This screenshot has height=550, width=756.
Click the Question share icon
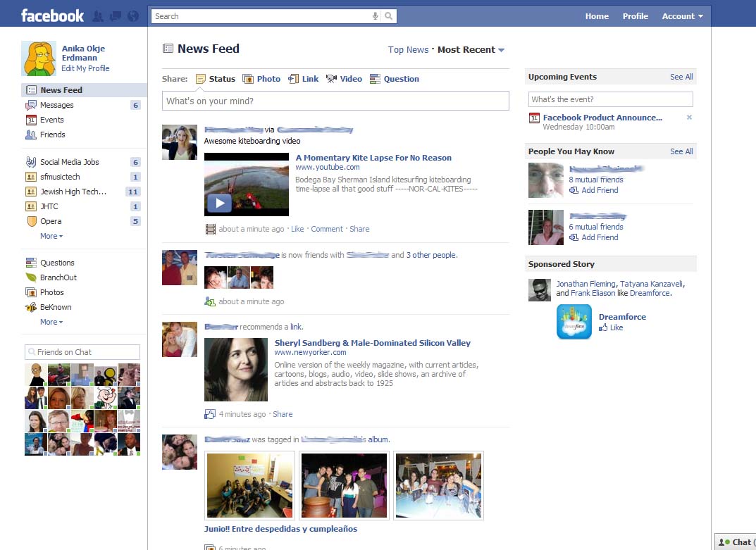click(x=375, y=79)
